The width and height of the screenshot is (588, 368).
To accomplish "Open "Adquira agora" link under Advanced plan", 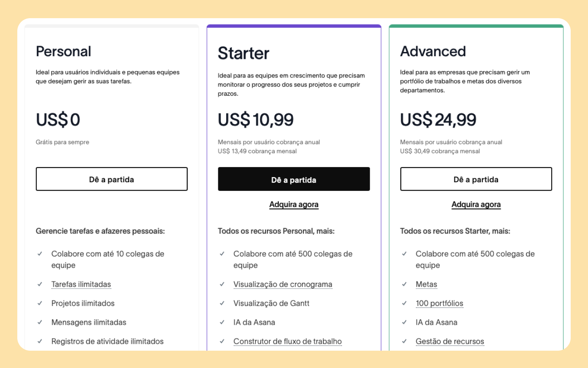I will click(x=476, y=204).
